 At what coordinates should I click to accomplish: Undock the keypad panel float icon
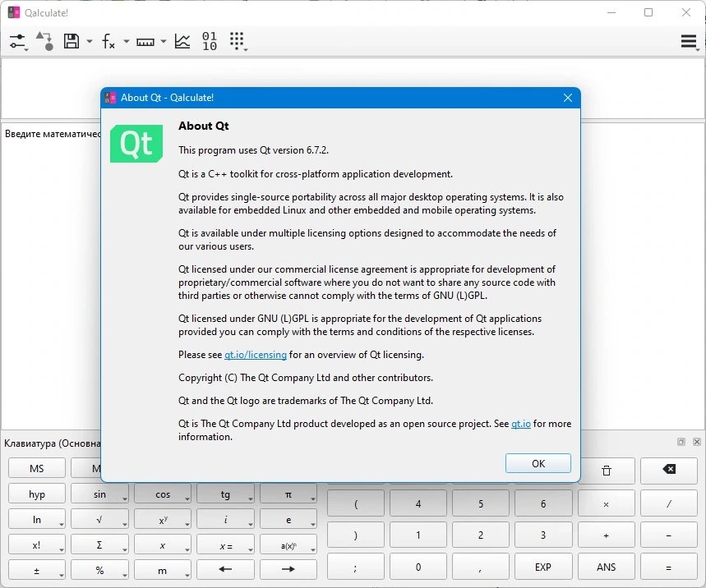click(x=681, y=442)
